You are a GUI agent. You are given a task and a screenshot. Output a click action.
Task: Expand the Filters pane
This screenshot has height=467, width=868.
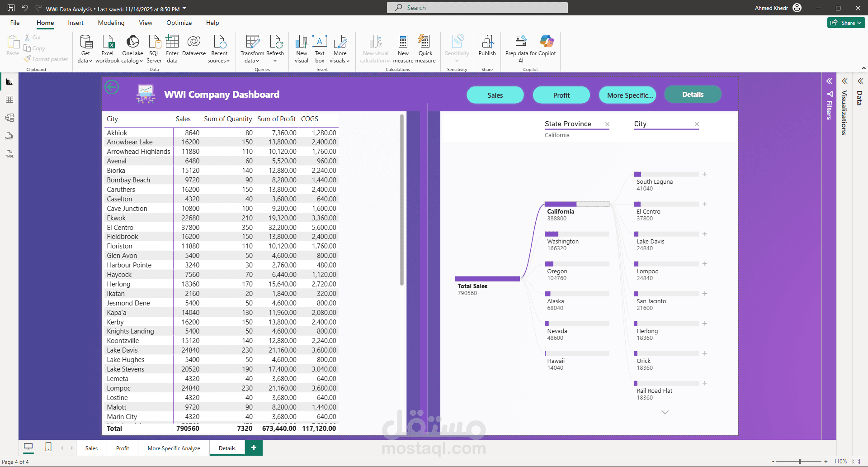[829, 81]
